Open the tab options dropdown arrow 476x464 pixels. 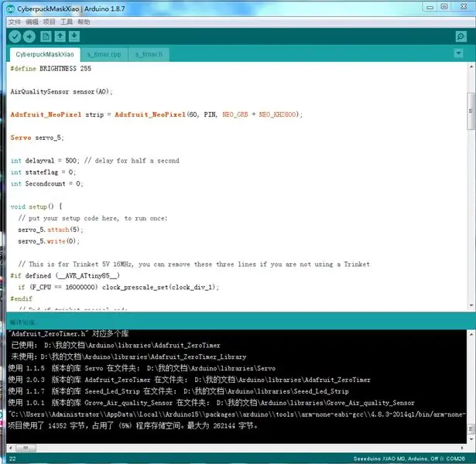(458, 53)
